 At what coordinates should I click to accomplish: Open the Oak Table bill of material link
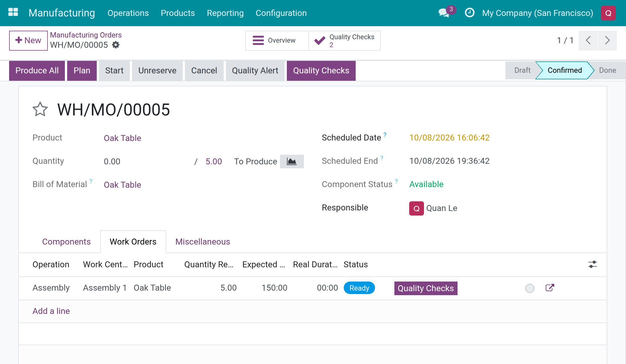click(122, 185)
